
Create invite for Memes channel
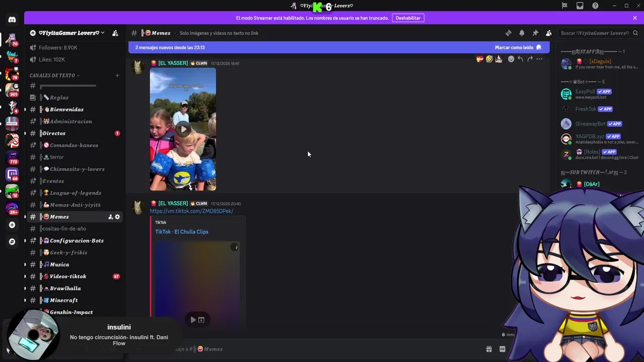point(110,217)
